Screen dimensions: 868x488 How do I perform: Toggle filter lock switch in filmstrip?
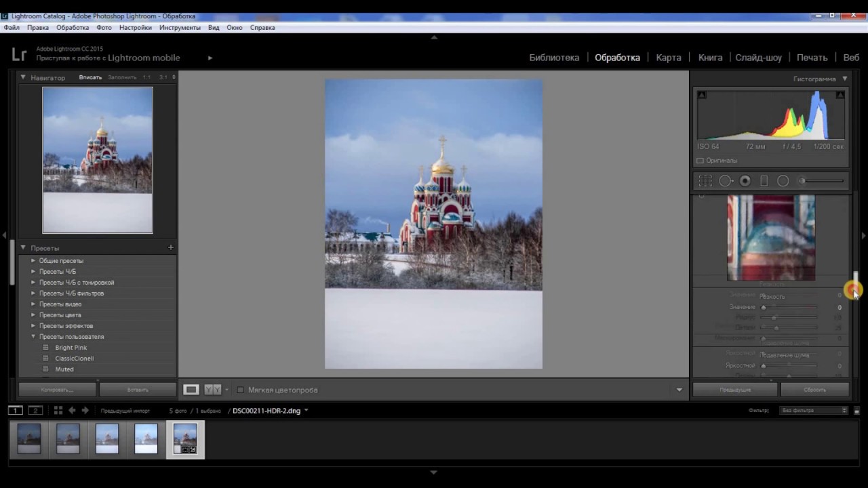856,411
